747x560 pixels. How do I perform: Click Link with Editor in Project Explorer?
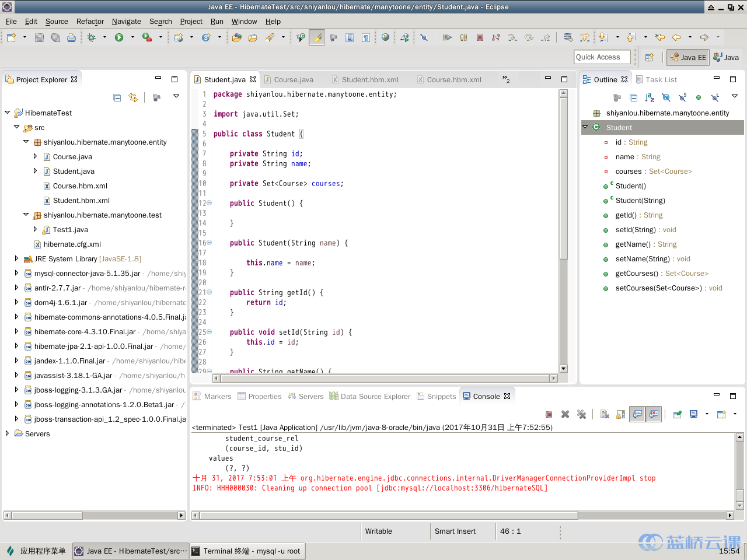133,97
